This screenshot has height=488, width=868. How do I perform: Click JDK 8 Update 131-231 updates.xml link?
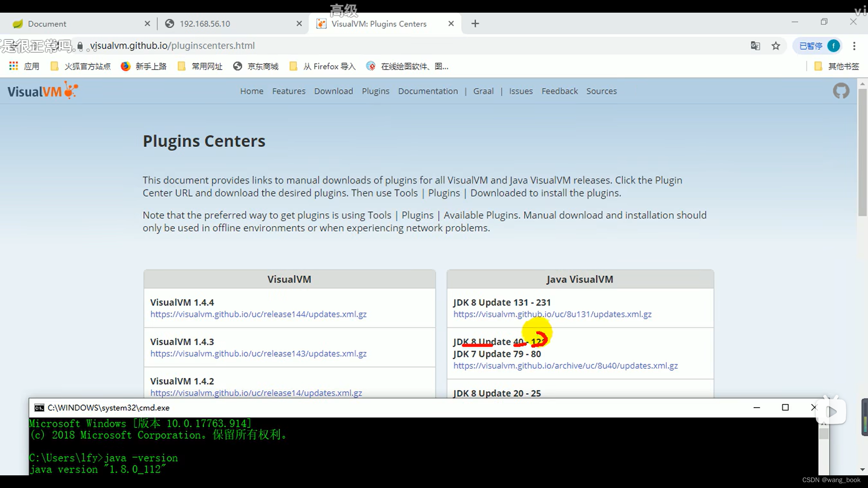(552, 314)
